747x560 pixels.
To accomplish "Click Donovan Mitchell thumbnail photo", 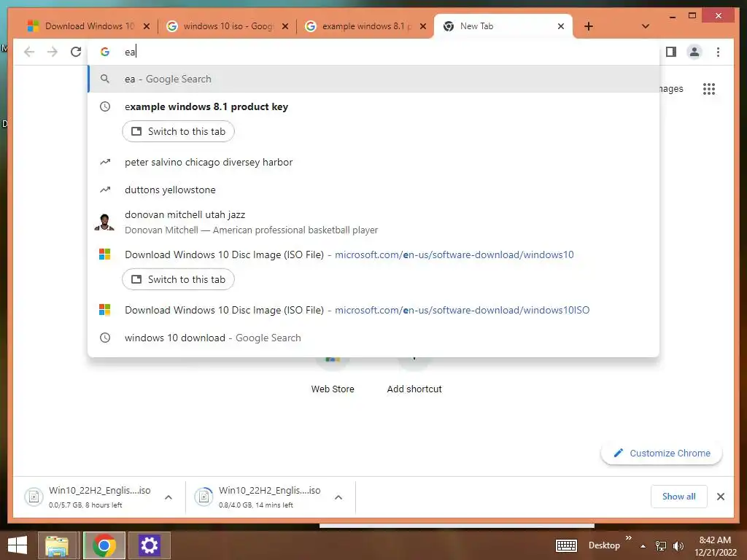I will click(x=104, y=222).
